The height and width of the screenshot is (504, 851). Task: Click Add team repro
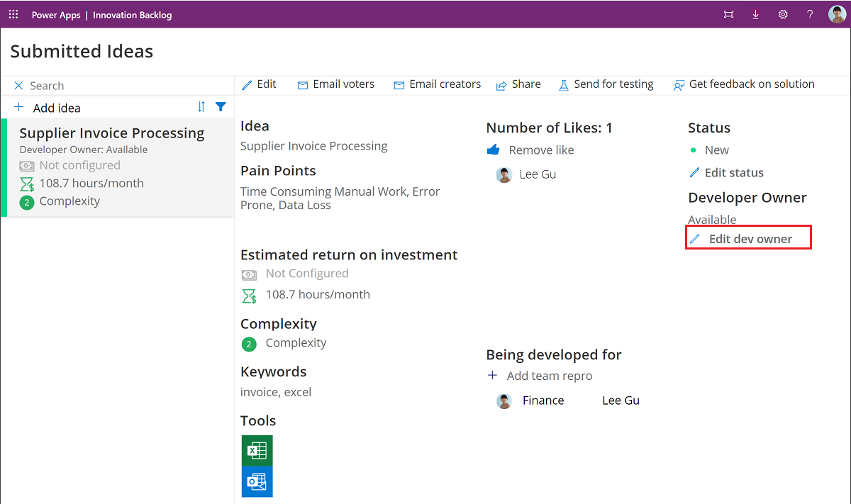pyautogui.click(x=540, y=376)
